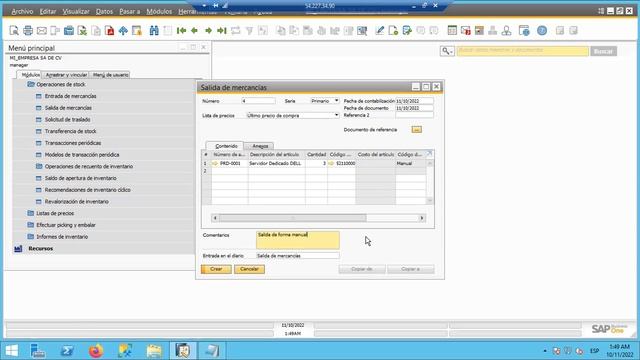The height and width of the screenshot is (360, 640).
Task: Switch to the Anexos tab
Action: 260,146
